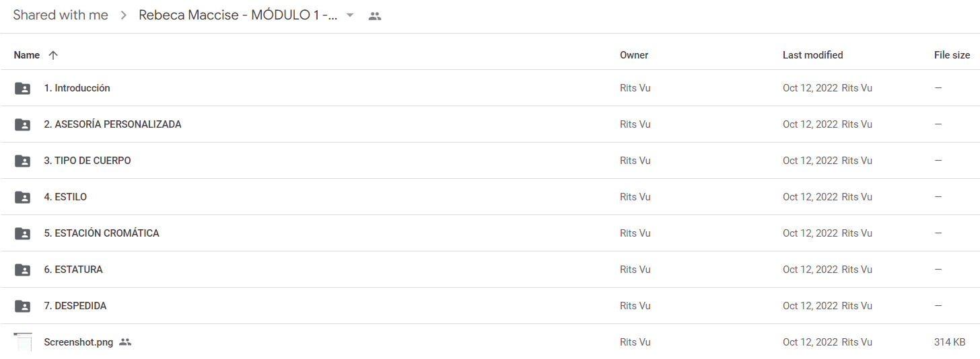Expand the Rebeca Maccise folder dropdown arrow
The image size is (980, 359).
[349, 15]
